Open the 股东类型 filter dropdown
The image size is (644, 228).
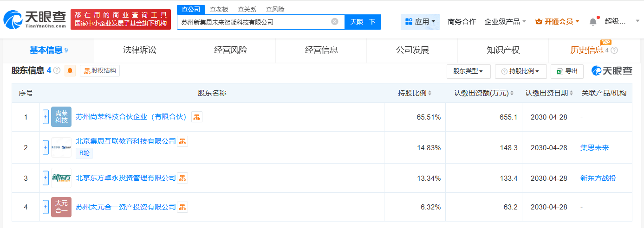click(x=468, y=71)
